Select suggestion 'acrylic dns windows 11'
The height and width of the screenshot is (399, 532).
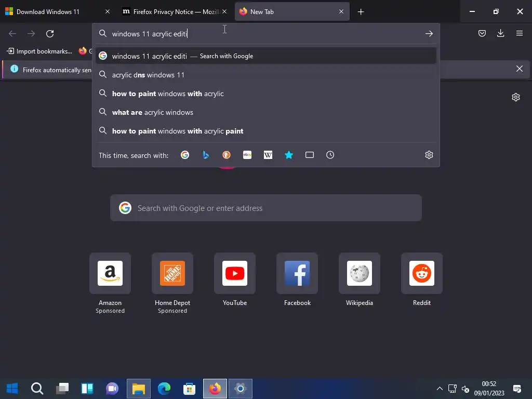point(265,75)
